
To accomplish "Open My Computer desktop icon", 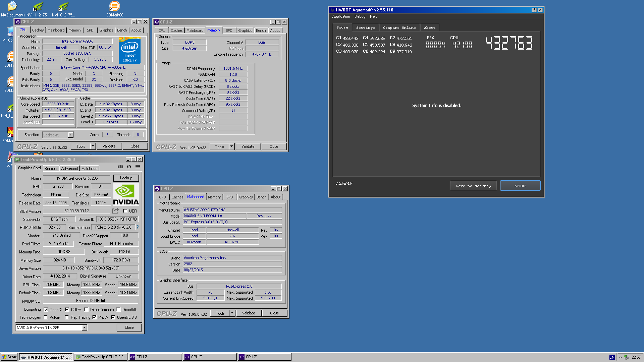I will tap(8, 35).
